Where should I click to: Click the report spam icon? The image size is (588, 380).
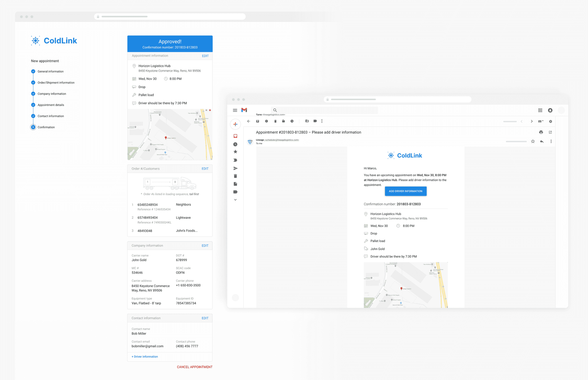click(x=266, y=121)
